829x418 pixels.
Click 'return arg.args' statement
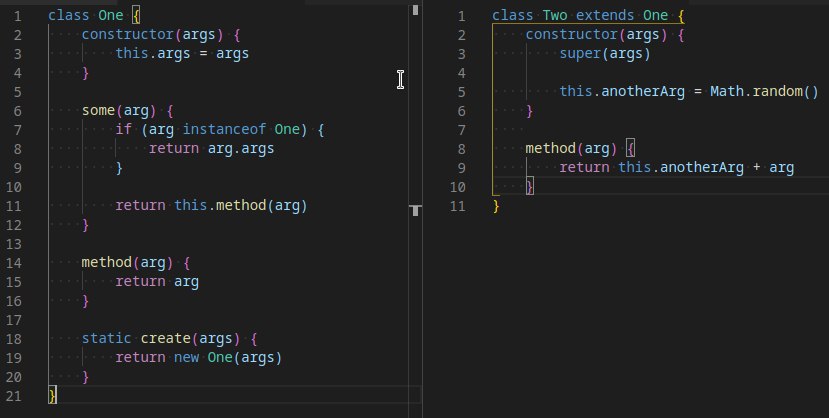(x=211, y=149)
